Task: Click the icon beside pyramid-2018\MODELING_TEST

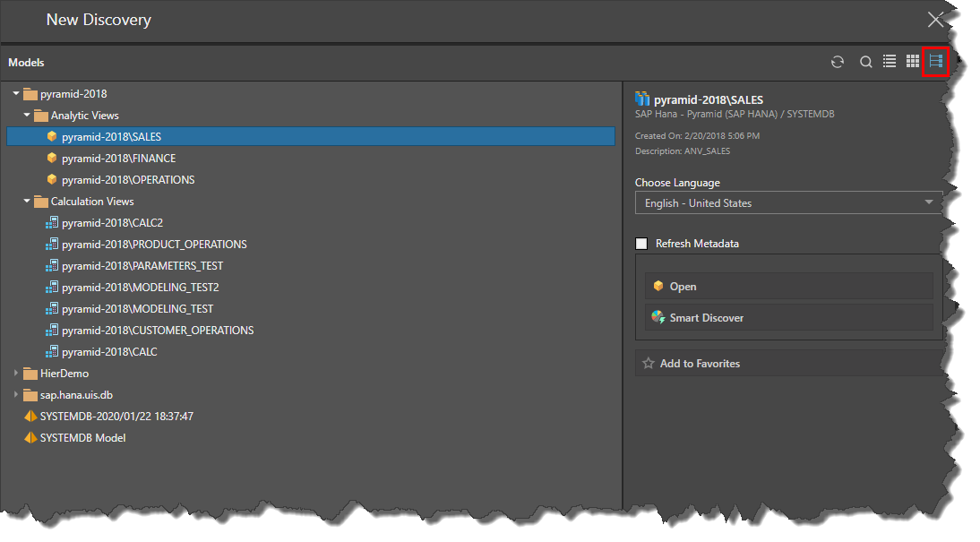Action: pyautogui.click(x=52, y=309)
